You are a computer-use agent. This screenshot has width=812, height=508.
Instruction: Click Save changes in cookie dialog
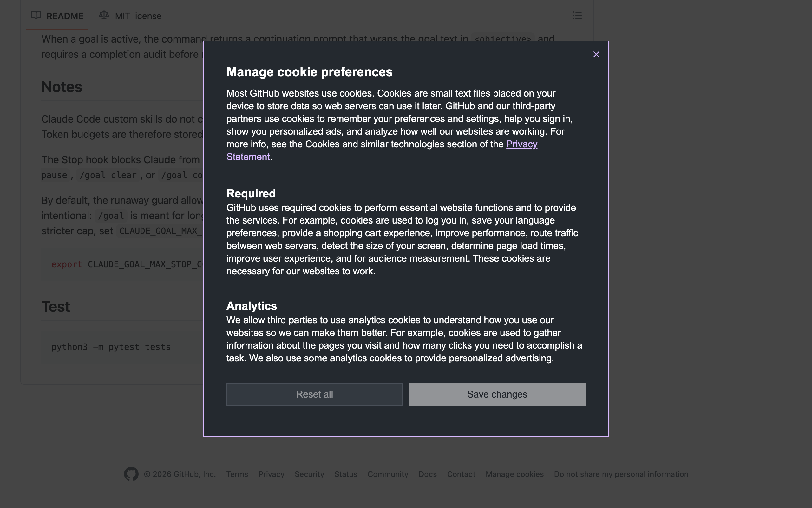pyautogui.click(x=497, y=394)
